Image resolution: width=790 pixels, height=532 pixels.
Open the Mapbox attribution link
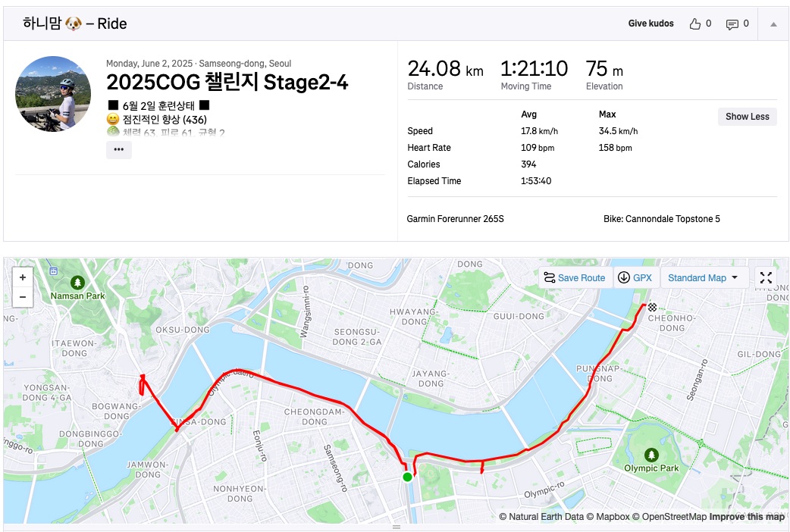coord(613,517)
